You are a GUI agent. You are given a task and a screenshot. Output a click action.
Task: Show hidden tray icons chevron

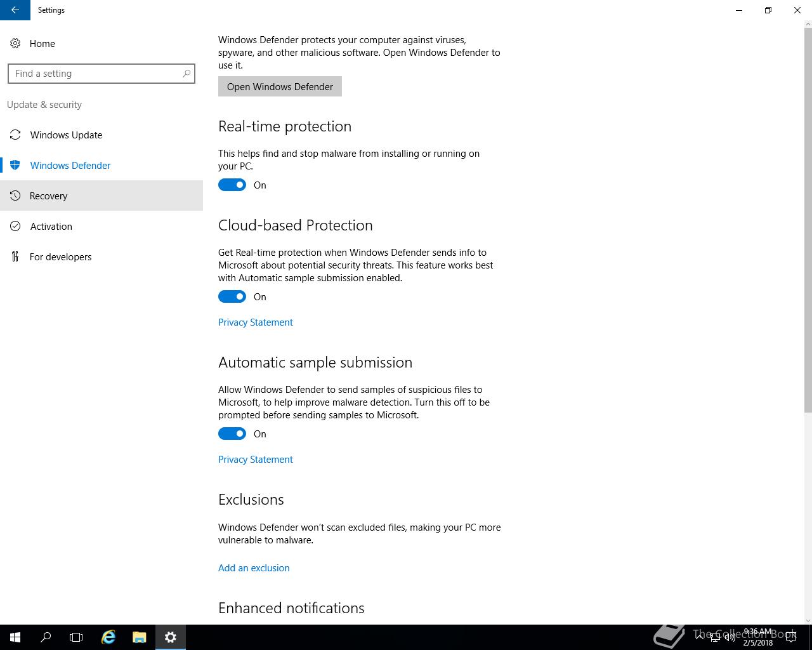click(700, 637)
